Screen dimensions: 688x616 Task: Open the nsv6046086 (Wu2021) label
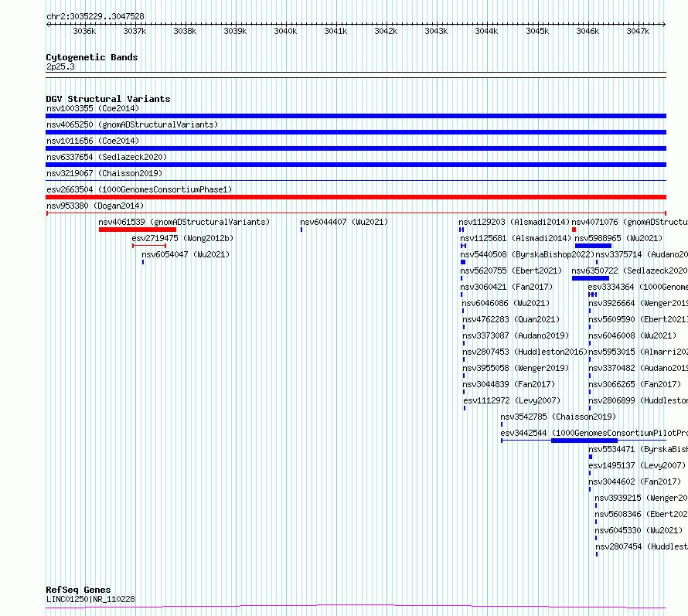(506, 303)
